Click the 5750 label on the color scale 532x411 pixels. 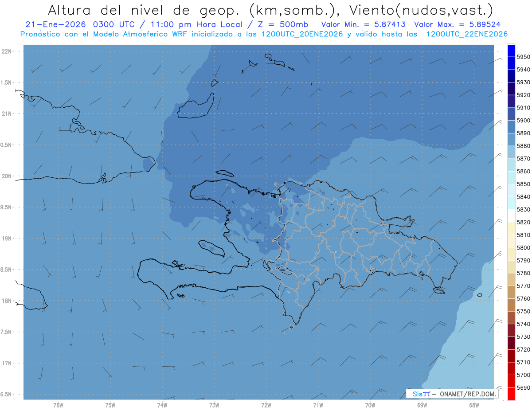[523, 311]
